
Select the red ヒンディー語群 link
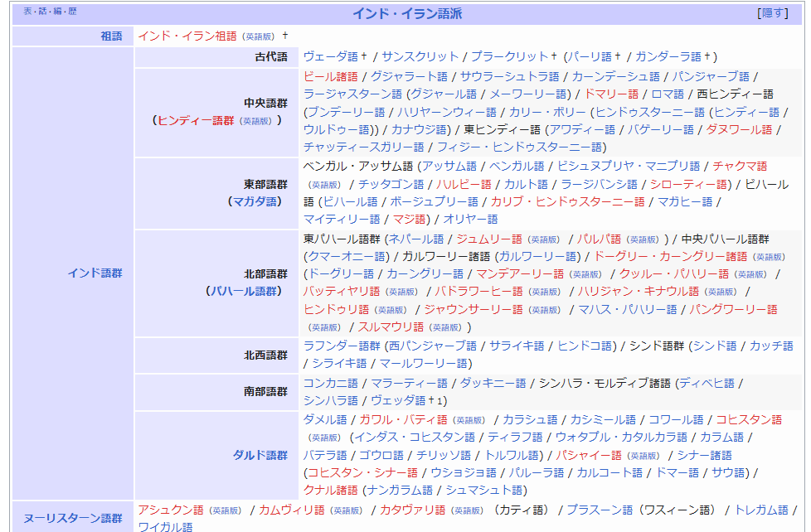pyautogui.click(x=196, y=120)
